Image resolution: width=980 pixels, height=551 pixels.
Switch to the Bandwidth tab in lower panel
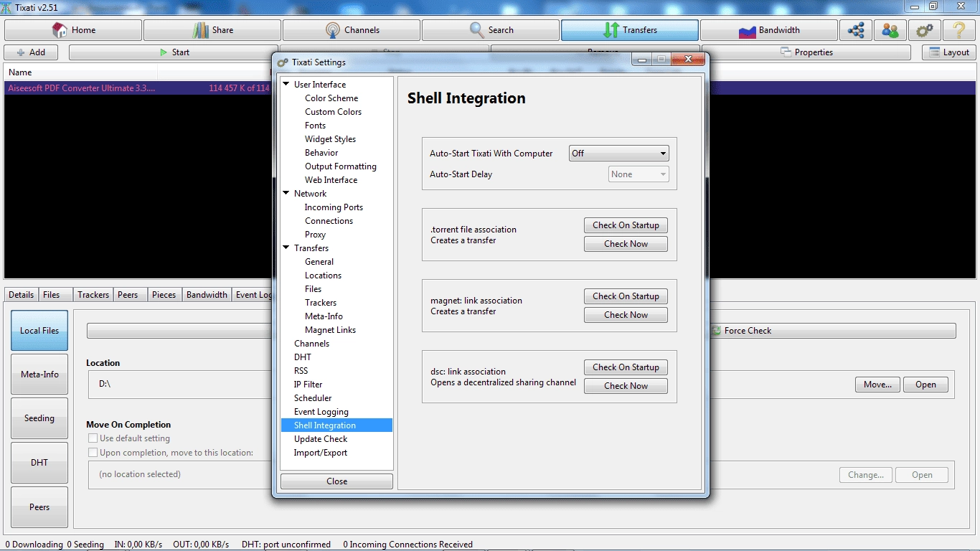tap(207, 295)
